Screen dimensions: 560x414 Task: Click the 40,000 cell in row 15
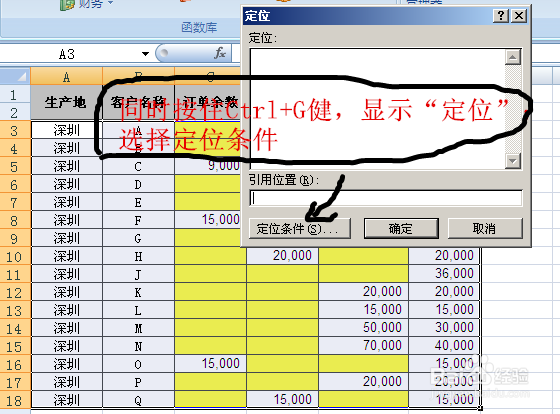(444, 346)
